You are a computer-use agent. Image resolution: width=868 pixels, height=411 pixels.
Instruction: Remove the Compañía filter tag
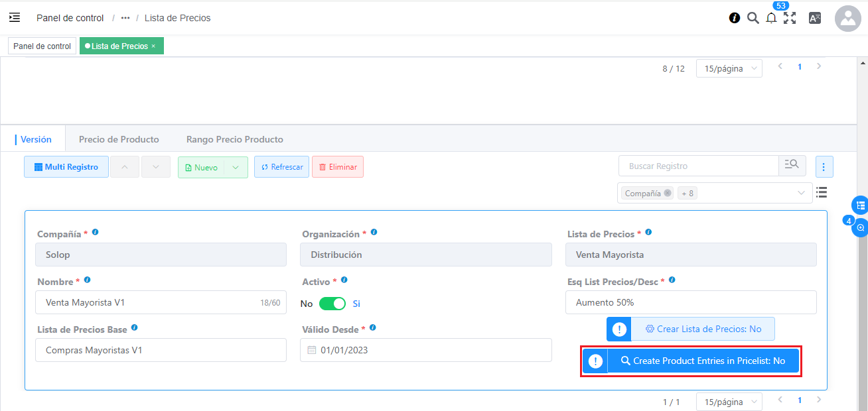coord(668,193)
